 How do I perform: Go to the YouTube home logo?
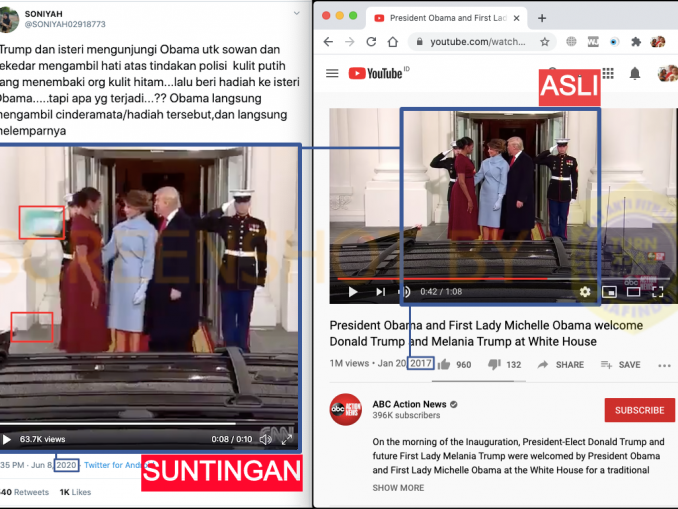click(x=378, y=74)
